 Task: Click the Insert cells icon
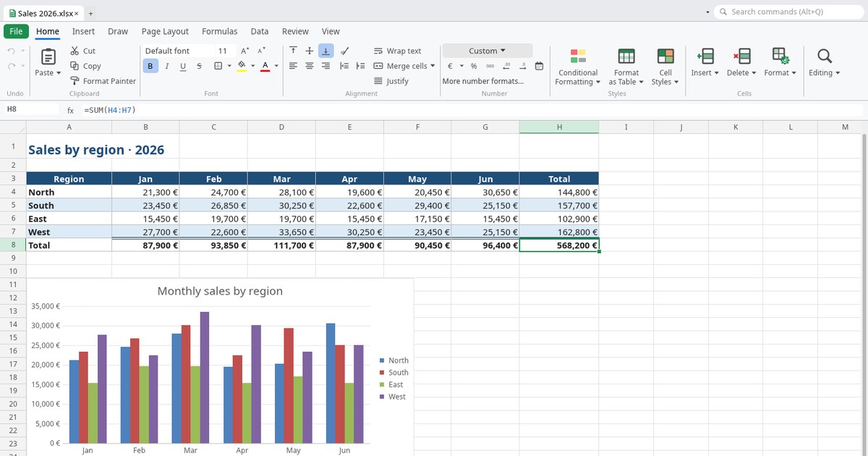click(x=705, y=56)
